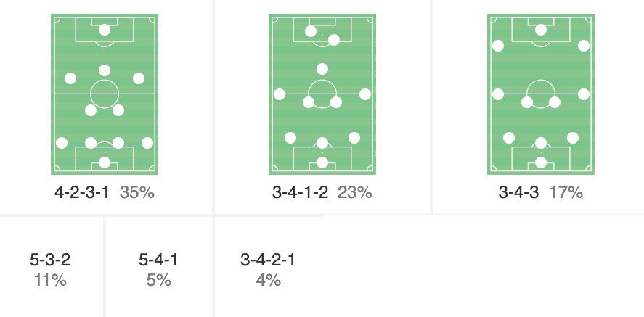Click the left-back dot in 4-2-3-1 pitch
This screenshot has width=644, height=317.
[x=62, y=143]
